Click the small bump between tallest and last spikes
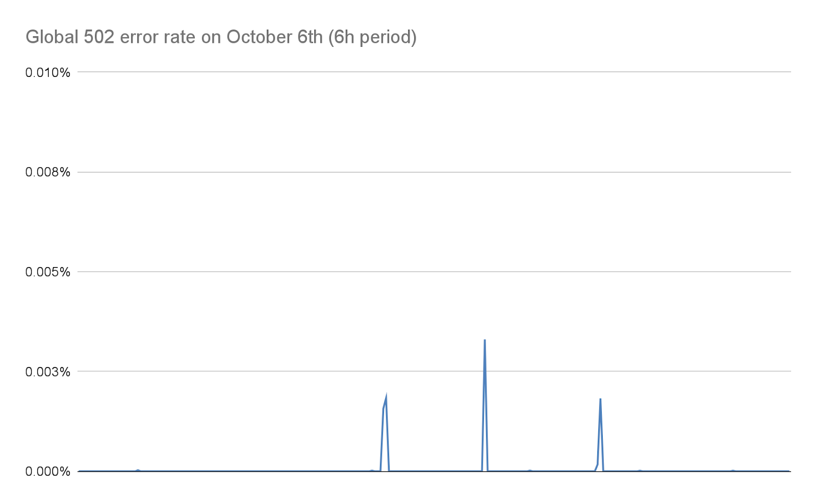 click(530, 470)
